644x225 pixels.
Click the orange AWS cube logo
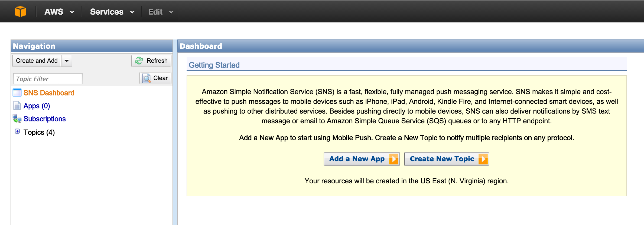click(20, 12)
